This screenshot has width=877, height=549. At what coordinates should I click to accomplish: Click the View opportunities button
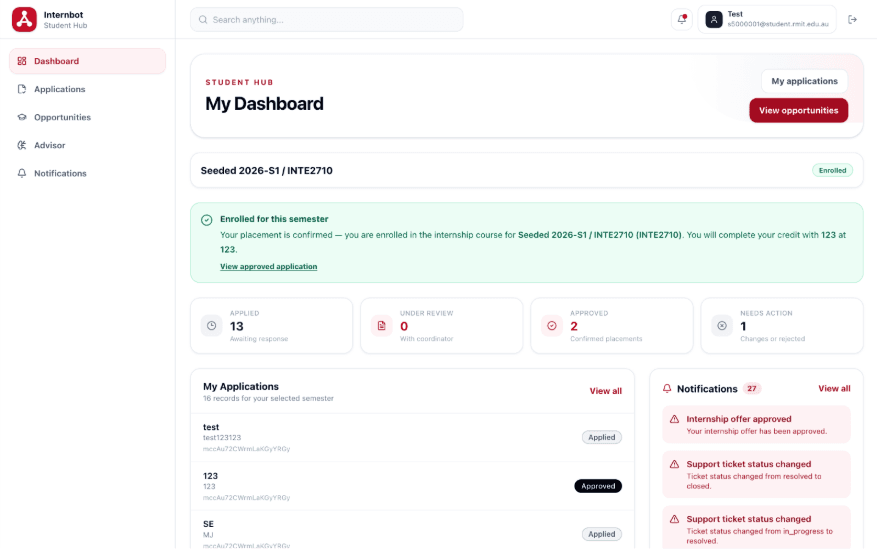click(798, 110)
